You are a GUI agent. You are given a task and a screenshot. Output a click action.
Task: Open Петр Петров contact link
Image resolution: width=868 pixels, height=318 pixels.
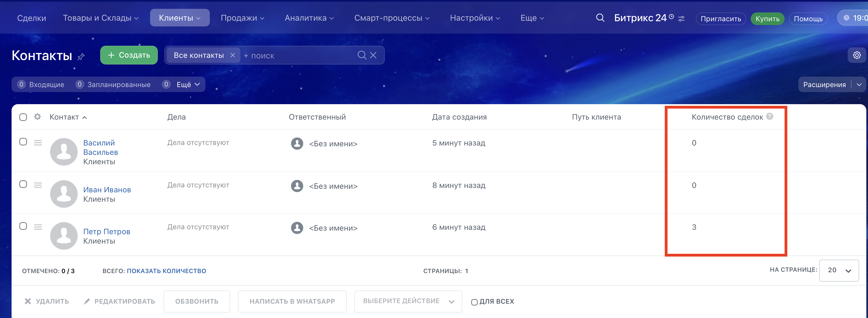click(107, 231)
